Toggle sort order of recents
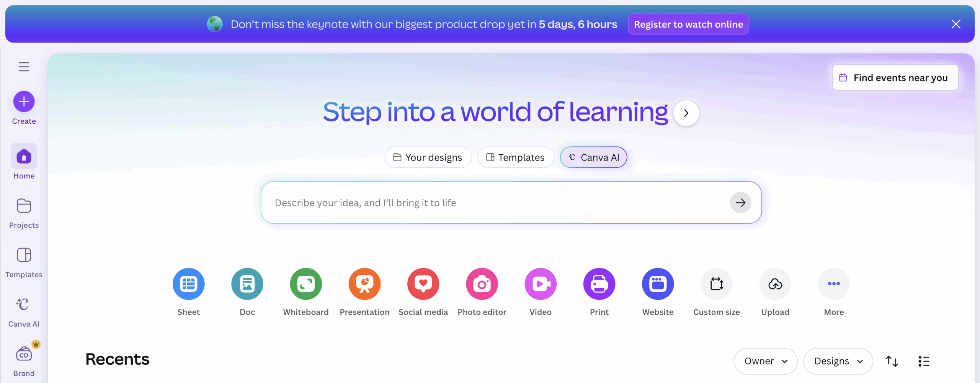The height and width of the screenshot is (383, 980). tap(892, 361)
